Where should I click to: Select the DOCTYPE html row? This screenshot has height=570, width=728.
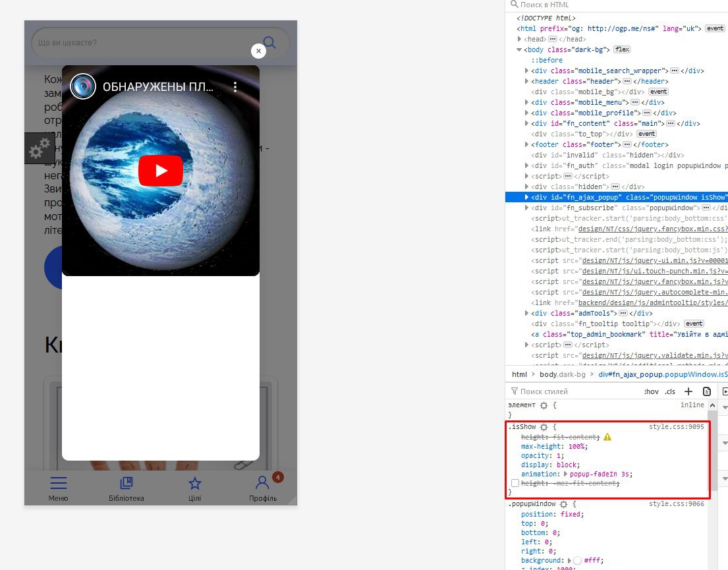[546, 18]
